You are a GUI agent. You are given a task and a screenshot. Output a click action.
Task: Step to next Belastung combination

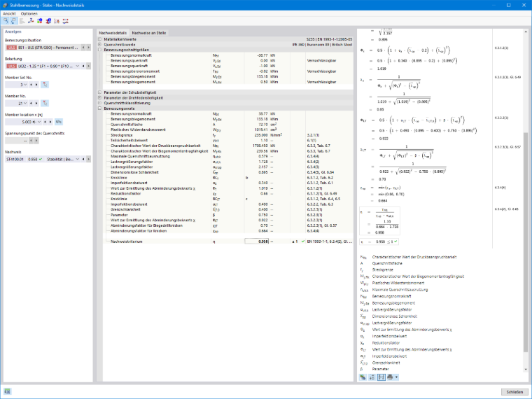[89, 66]
